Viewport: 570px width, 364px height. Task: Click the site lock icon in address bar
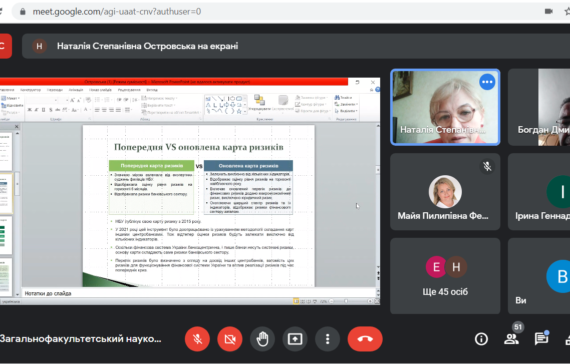tap(23, 12)
